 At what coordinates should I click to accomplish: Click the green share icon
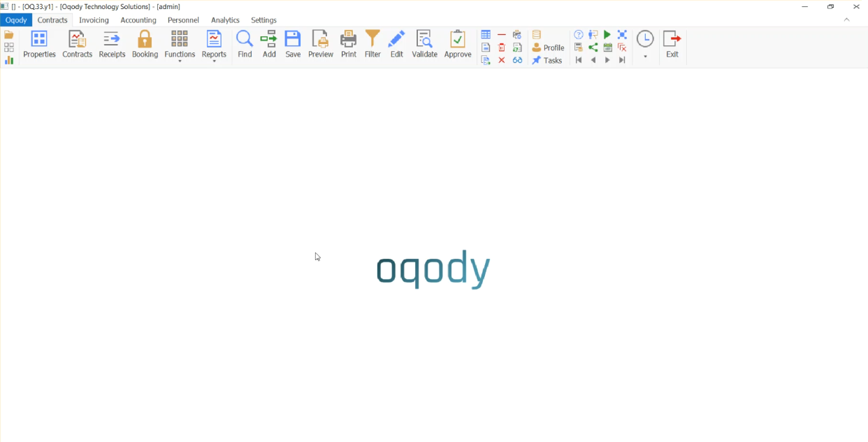[593, 48]
